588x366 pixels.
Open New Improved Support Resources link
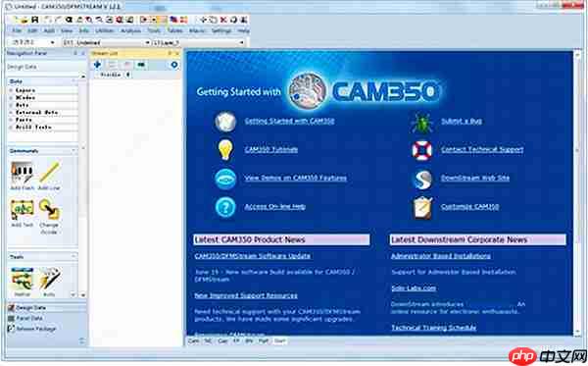coord(246,295)
